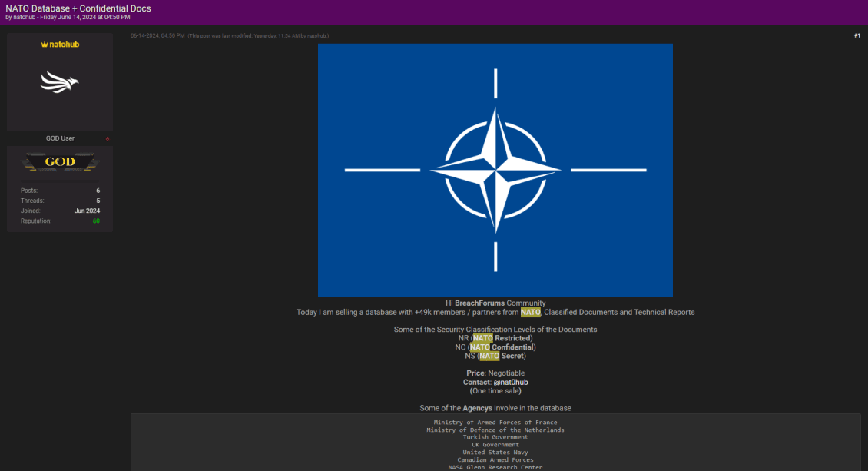Click the Posts count 6
868x471 pixels.
click(98, 191)
